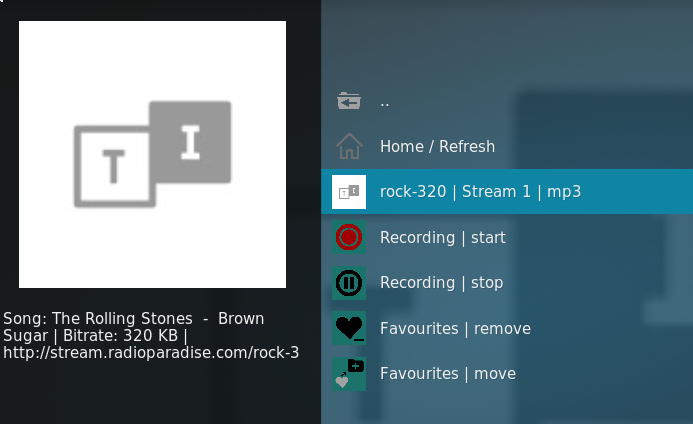Open Home / Refresh entry
The height and width of the screenshot is (424, 693).
point(507,146)
